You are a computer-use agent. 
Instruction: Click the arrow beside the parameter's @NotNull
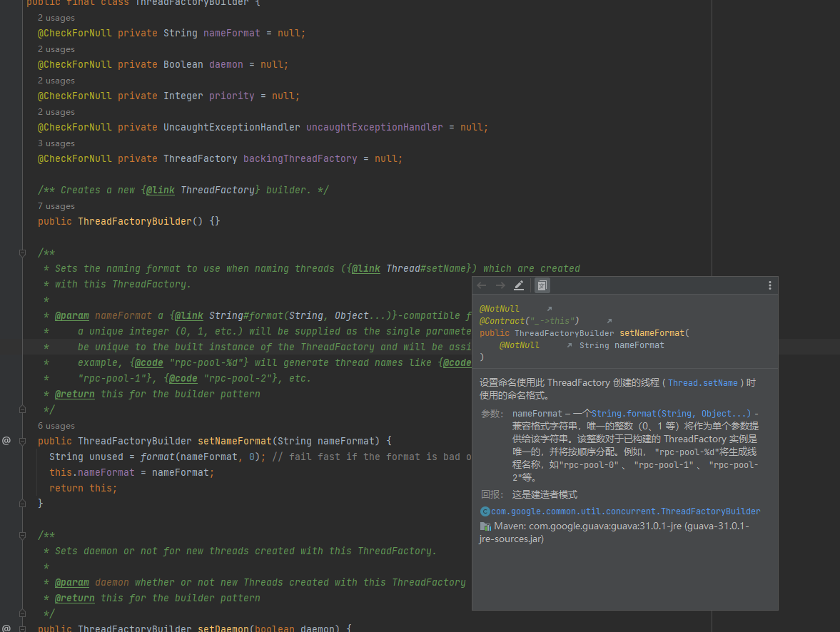(569, 345)
